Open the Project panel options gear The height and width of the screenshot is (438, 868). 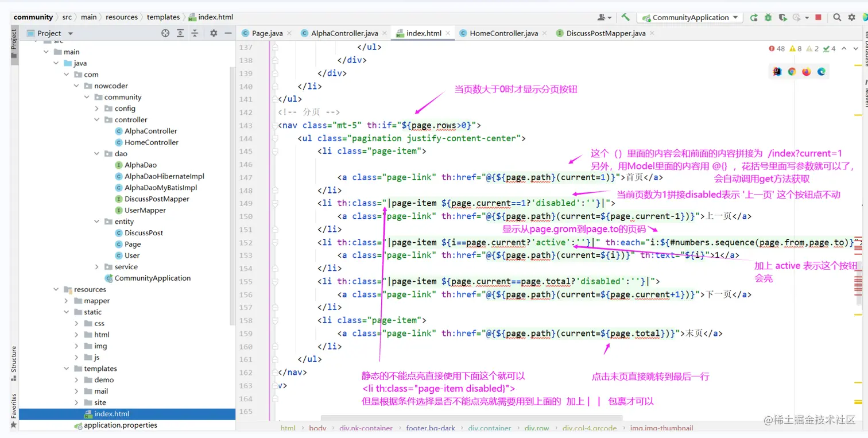[x=214, y=33]
